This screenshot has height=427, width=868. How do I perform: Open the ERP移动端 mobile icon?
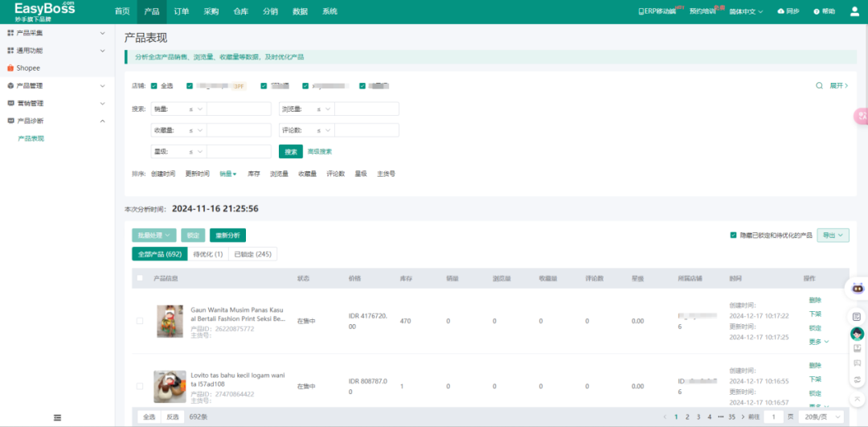click(x=641, y=11)
